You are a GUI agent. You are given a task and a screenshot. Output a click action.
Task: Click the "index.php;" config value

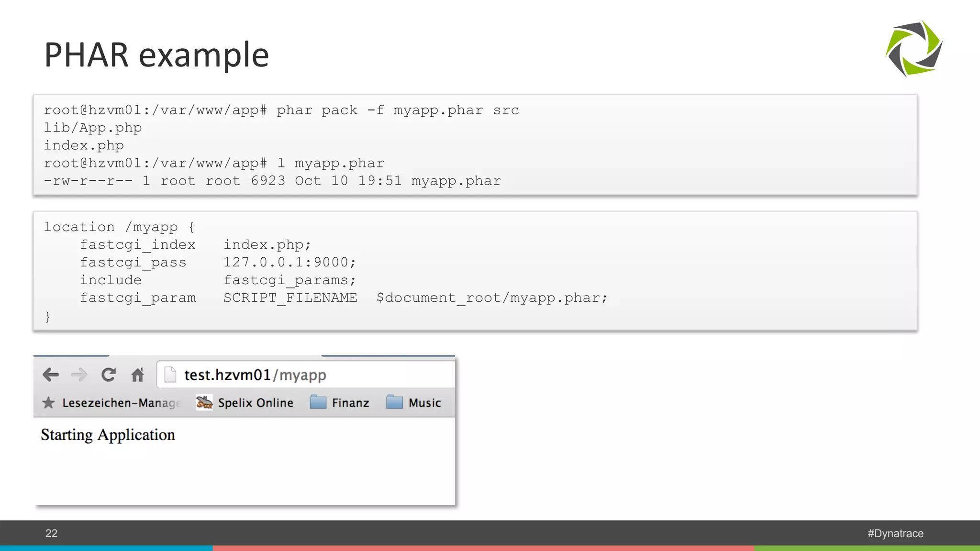[267, 245]
